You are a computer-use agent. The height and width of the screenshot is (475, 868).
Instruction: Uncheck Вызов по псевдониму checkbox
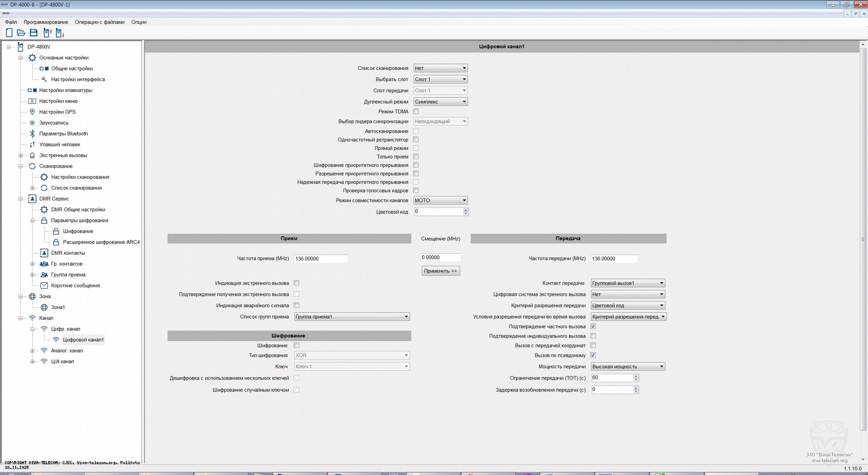pos(593,355)
